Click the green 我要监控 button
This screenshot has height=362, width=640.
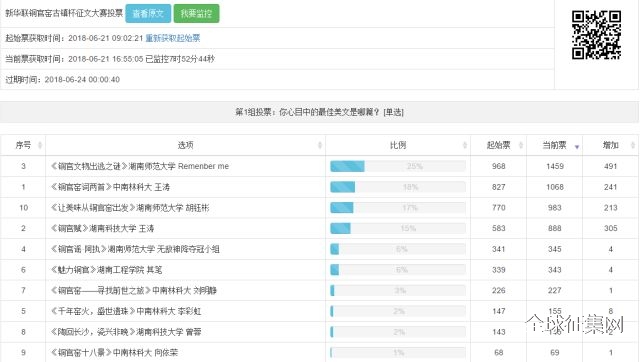(196, 13)
